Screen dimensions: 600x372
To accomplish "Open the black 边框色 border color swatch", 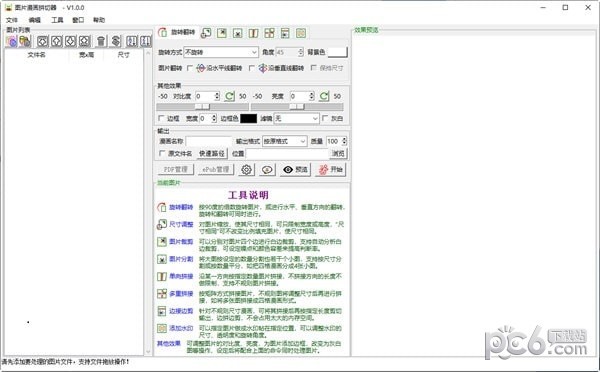I will click(249, 119).
